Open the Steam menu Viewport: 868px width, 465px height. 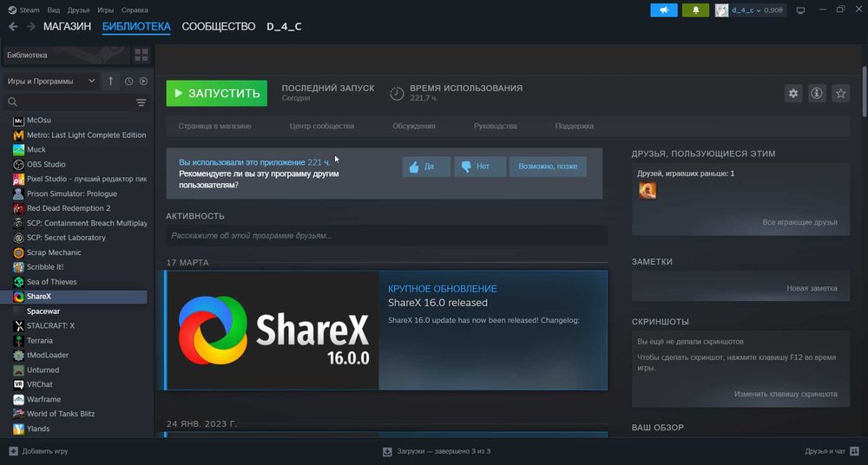click(x=30, y=10)
